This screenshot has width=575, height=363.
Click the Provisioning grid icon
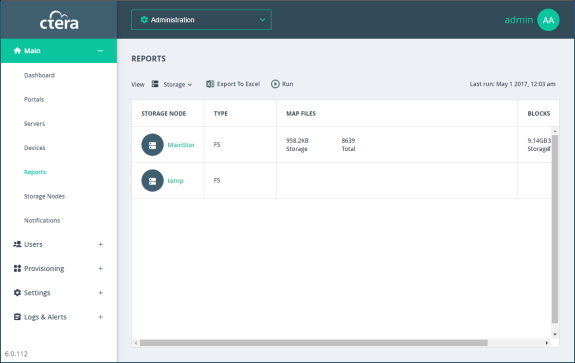17,268
